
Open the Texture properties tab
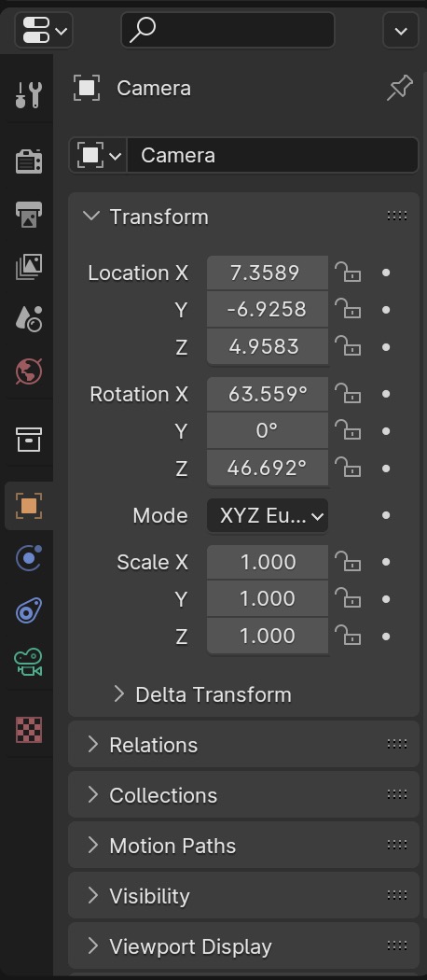[x=28, y=729]
